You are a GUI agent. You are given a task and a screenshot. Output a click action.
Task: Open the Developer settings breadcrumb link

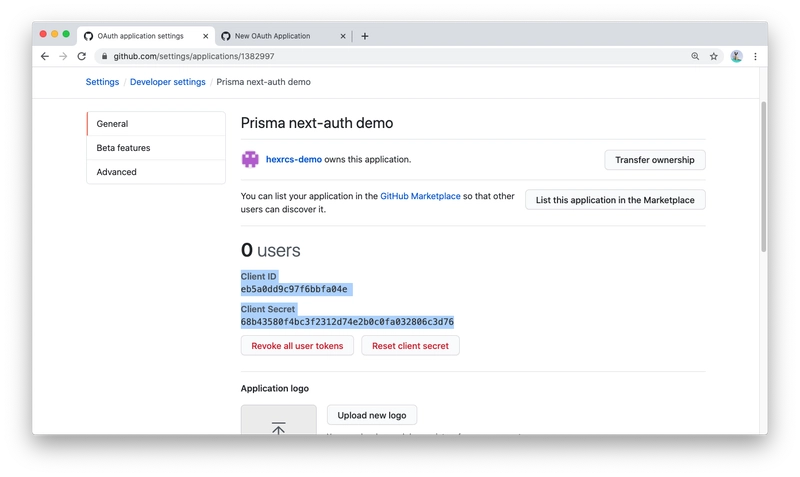167,82
